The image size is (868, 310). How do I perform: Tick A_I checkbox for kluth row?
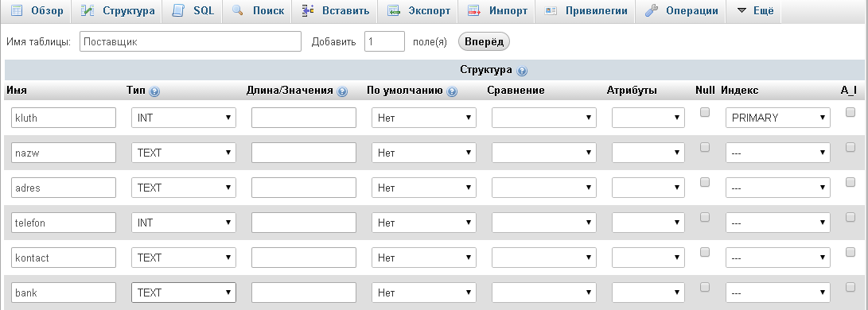pyautogui.click(x=850, y=112)
